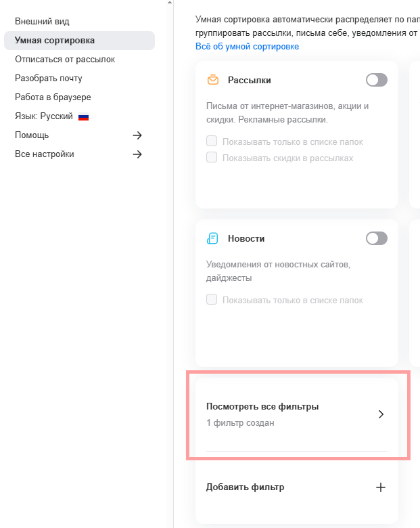Click the plus icon beside Добавить фильтр
Viewport: 420px width, 528px height.
381,487
